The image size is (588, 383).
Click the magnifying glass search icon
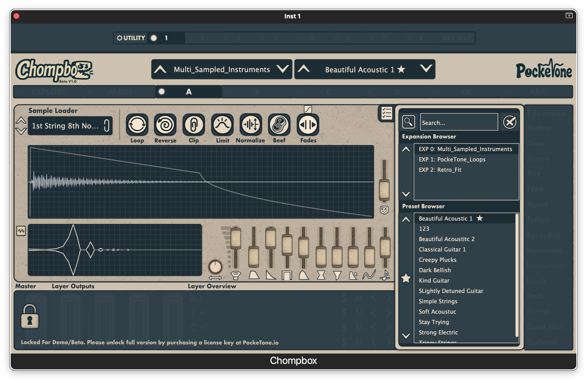coord(408,122)
